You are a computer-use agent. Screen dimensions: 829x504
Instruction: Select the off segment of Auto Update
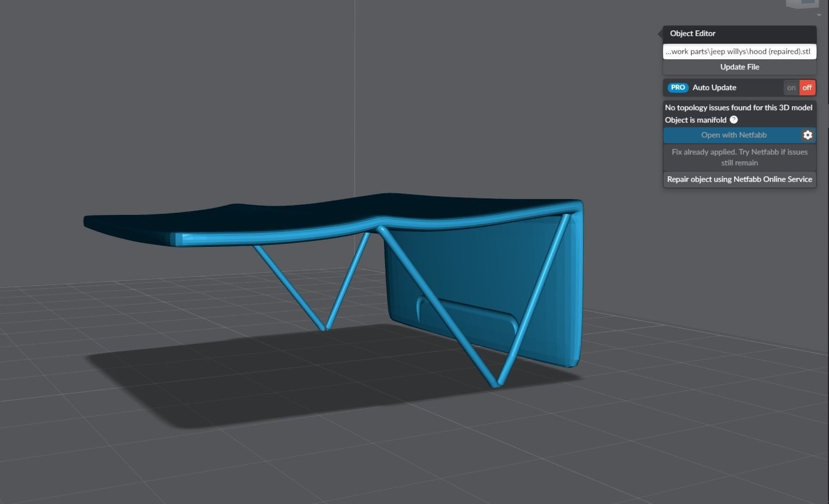click(x=807, y=88)
